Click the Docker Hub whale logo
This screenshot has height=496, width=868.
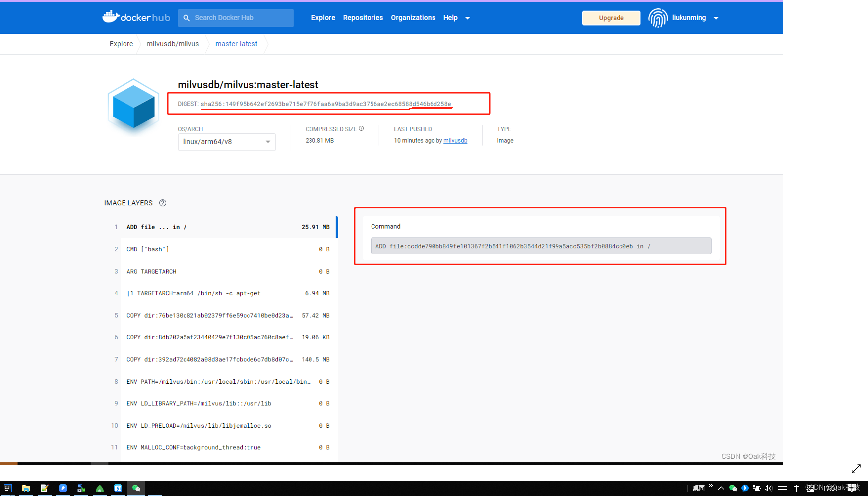[136, 17]
